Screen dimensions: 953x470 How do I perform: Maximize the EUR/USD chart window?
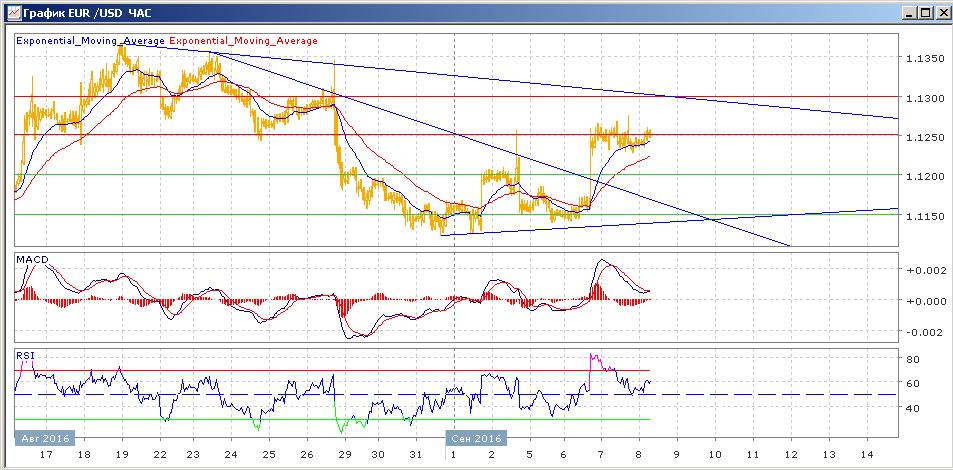(924, 13)
